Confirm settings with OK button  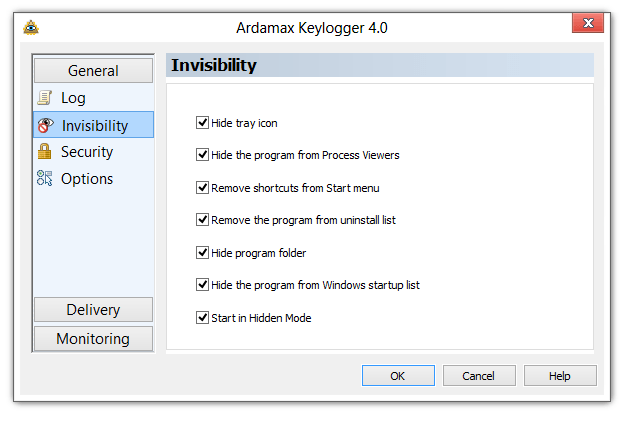(398, 376)
